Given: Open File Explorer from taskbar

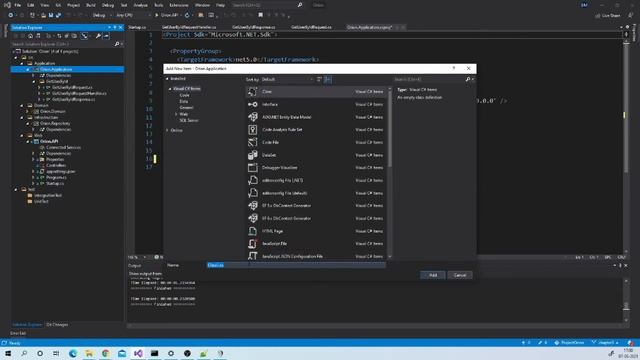Looking at the screenshot, I should click(89, 353).
